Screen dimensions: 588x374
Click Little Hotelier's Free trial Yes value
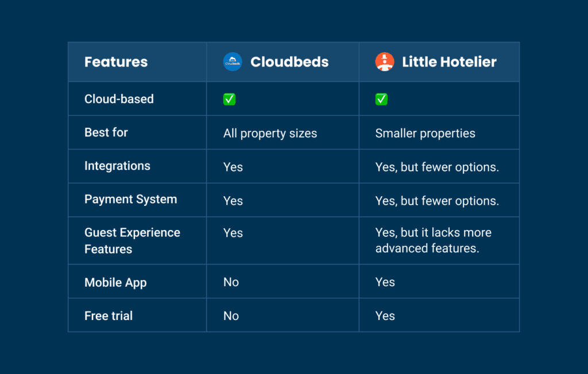[x=385, y=316]
